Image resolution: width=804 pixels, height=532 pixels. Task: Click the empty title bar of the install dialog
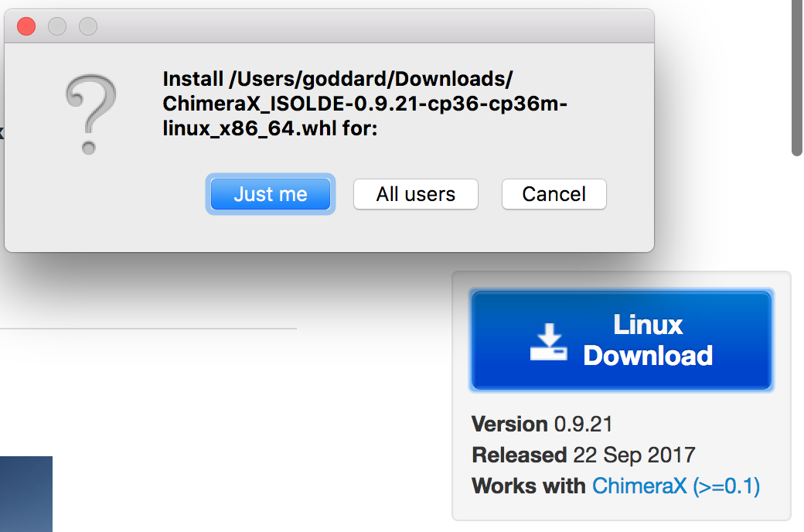point(371,26)
